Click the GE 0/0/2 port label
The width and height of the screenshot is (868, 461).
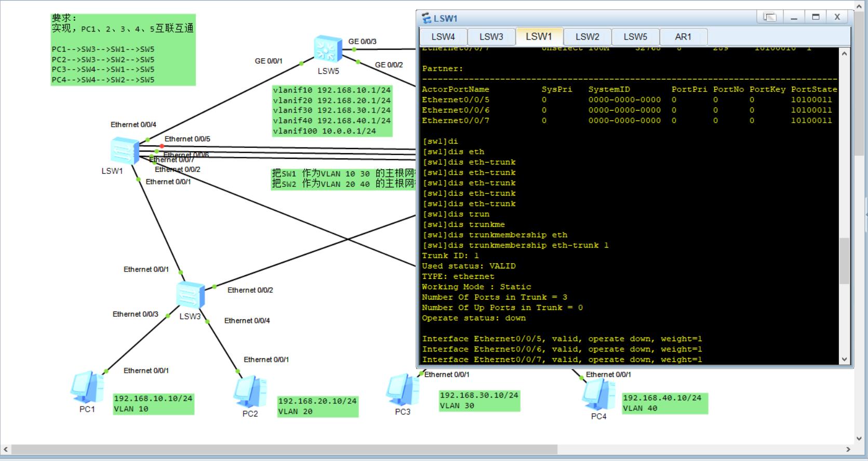click(x=389, y=65)
